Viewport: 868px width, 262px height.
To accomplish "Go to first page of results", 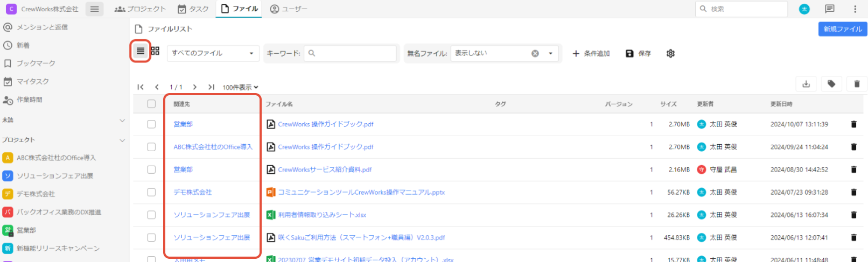I will (141, 87).
